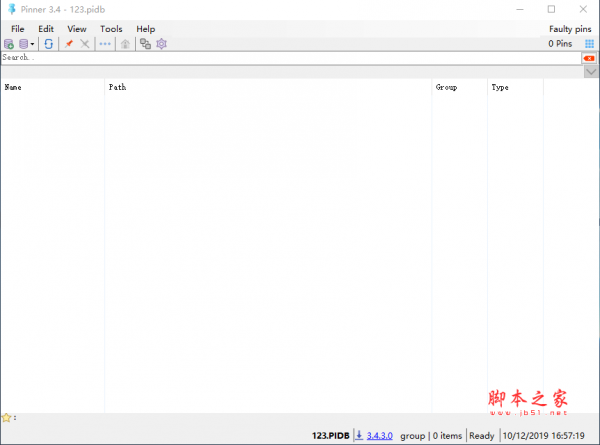Click the 0 Pins counter
The height and width of the screenshot is (445, 600).
560,44
